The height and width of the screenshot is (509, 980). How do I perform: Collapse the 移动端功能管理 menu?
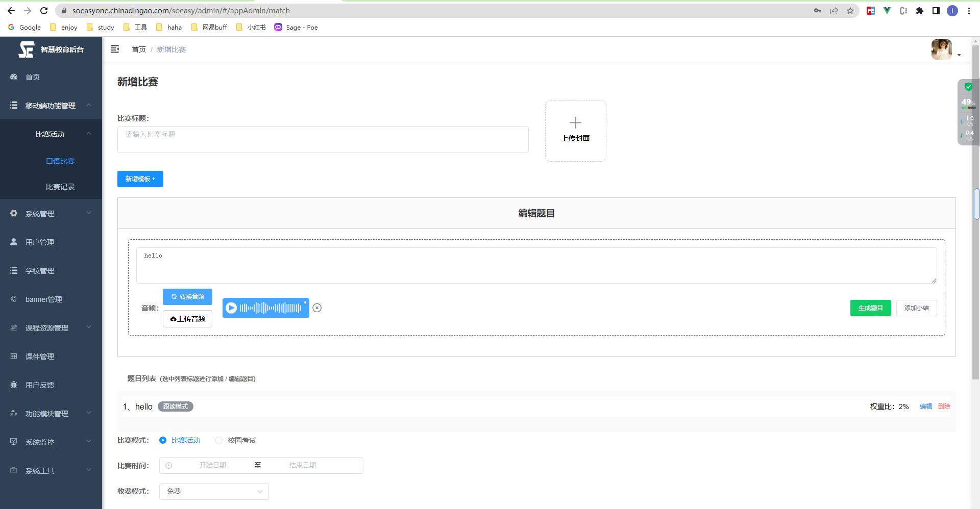89,105
